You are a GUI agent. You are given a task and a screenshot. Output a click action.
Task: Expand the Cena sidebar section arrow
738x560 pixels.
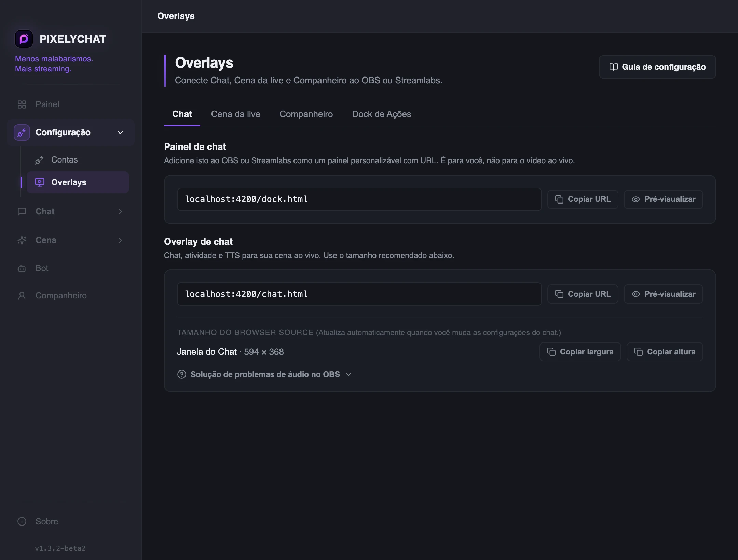120,240
